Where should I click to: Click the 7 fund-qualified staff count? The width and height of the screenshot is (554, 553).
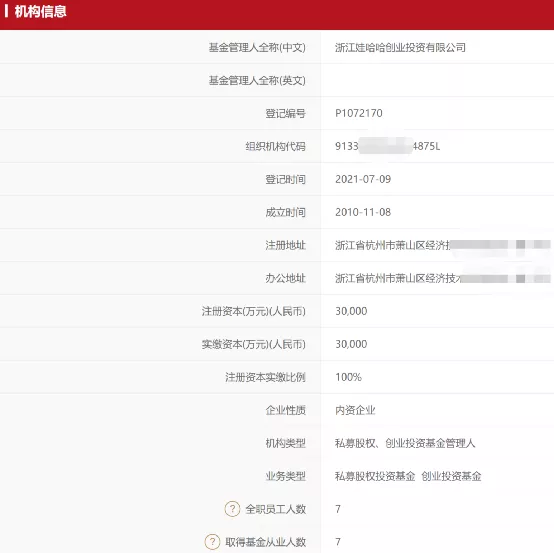[x=338, y=542]
